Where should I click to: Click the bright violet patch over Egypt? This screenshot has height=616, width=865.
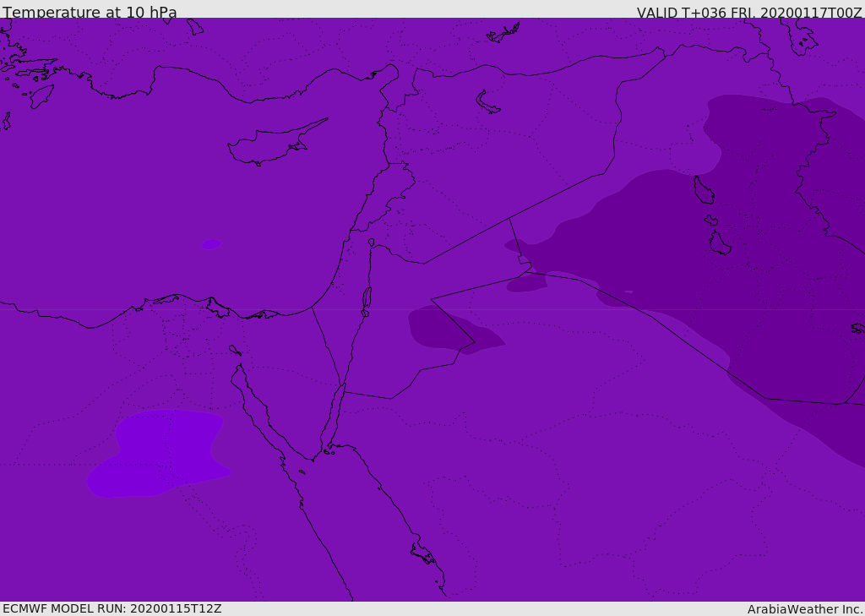pyautogui.click(x=162, y=451)
